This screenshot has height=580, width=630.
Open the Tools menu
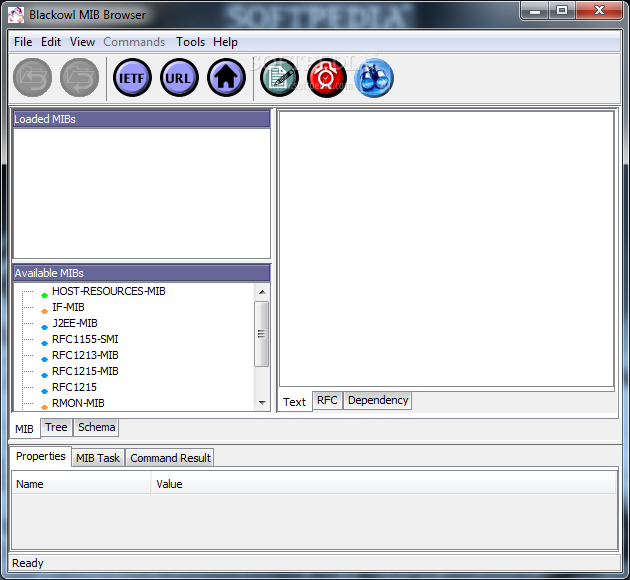(190, 42)
